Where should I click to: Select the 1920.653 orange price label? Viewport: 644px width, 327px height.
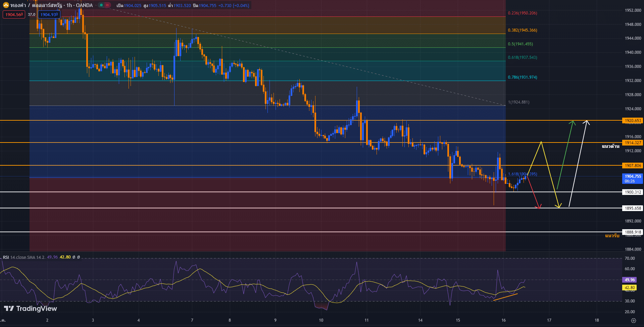pyautogui.click(x=633, y=120)
